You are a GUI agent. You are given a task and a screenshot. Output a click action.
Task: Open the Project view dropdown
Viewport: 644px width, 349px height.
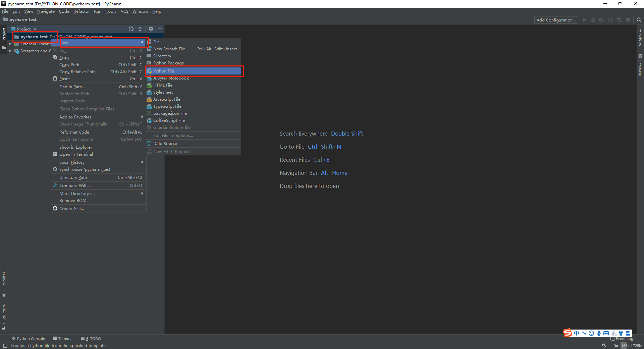(23, 29)
